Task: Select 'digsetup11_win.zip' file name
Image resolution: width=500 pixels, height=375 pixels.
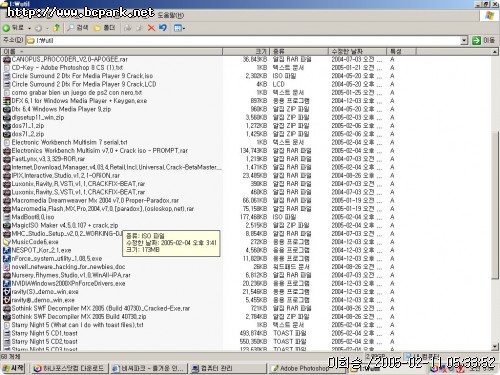Action: click(x=38, y=118)
